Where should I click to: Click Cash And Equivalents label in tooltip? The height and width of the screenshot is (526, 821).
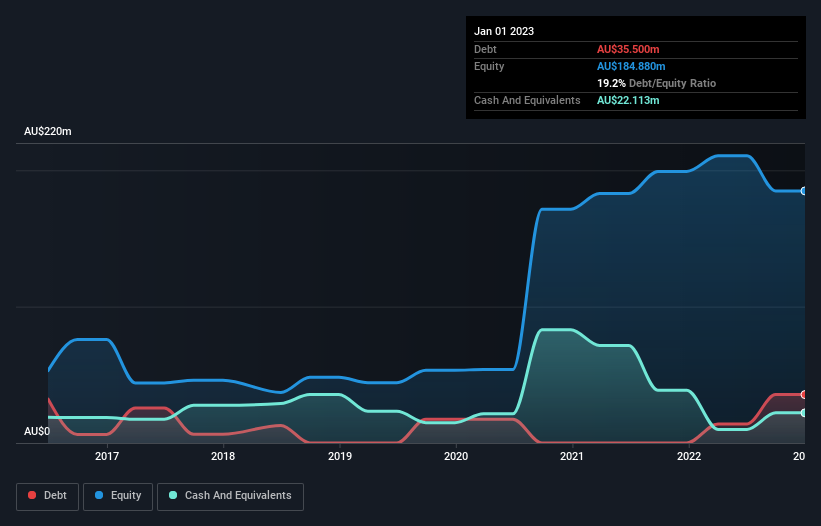tap(527, 100)
